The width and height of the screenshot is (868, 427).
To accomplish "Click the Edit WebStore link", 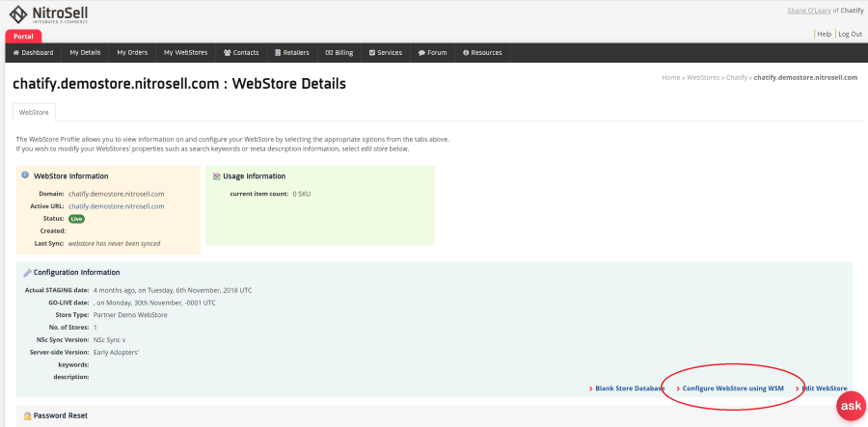I will coord(825,388).
